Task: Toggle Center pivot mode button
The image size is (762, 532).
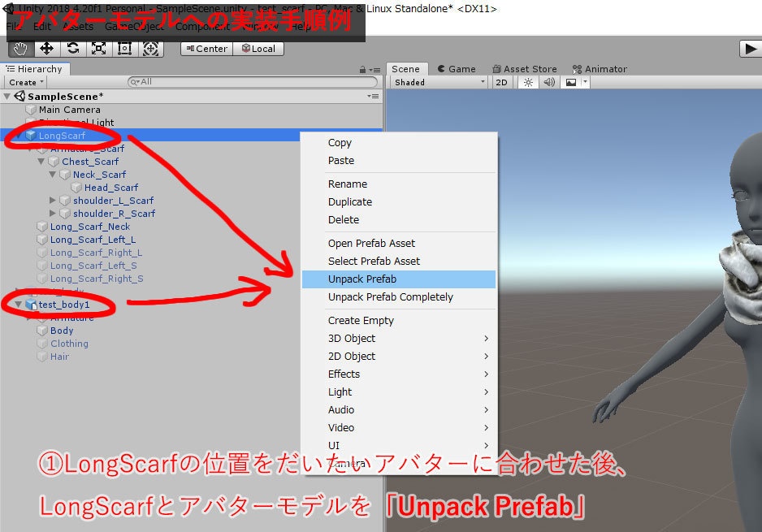Action: pos(207,49)
